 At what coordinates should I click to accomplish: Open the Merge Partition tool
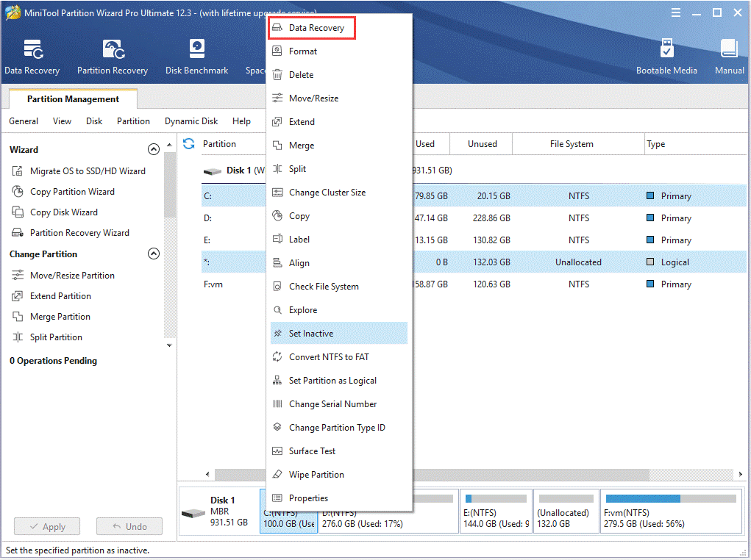(61, 316)
